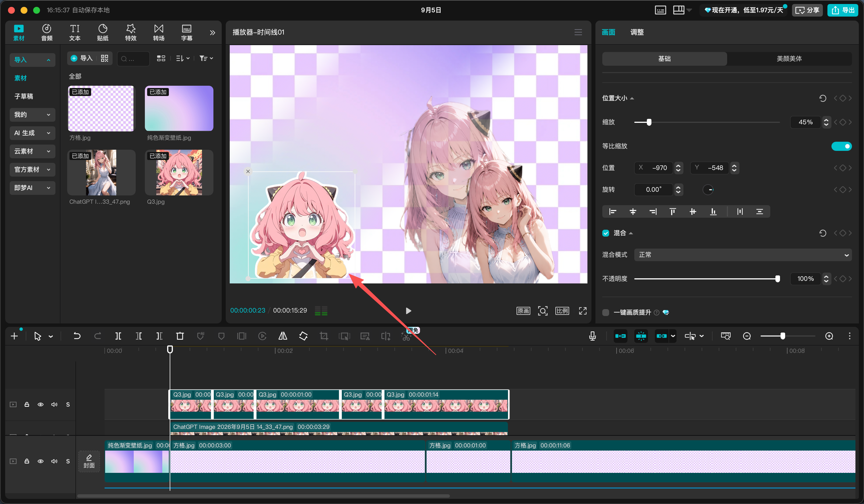Open the crop tool in timeline toolbar
This screenshot has height=504, width=864.
(324, 336)
